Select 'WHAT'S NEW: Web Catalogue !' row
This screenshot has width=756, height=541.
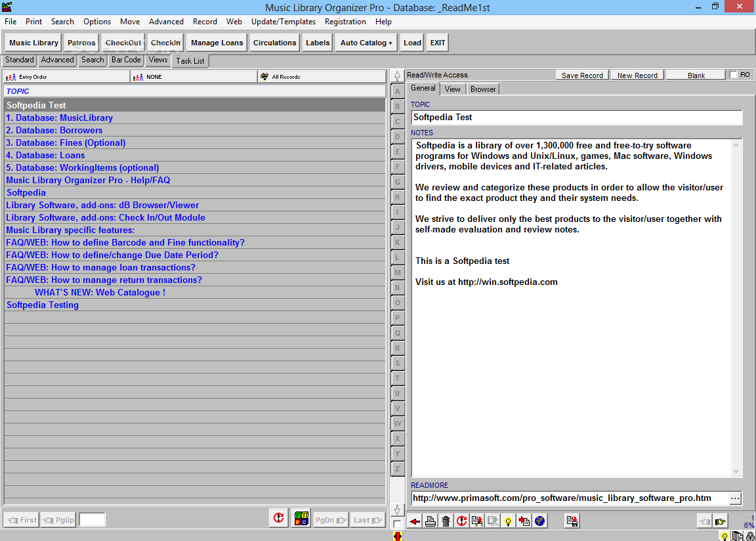click(195, 292)
